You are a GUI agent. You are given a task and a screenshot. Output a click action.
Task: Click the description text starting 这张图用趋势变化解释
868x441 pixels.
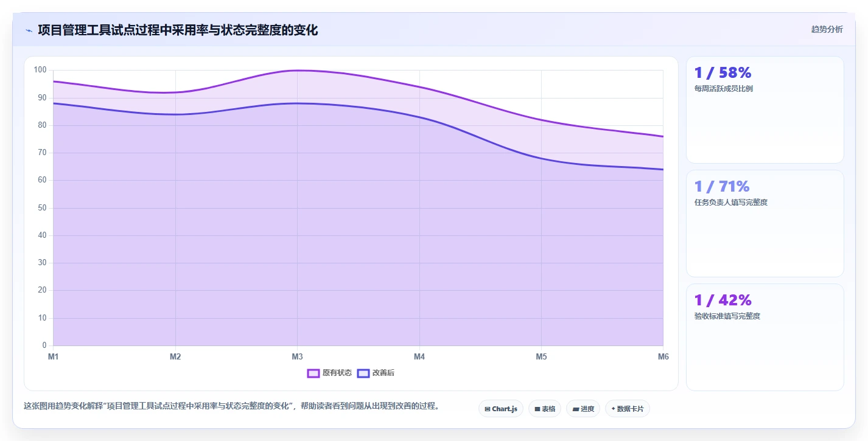pos(231,406)
